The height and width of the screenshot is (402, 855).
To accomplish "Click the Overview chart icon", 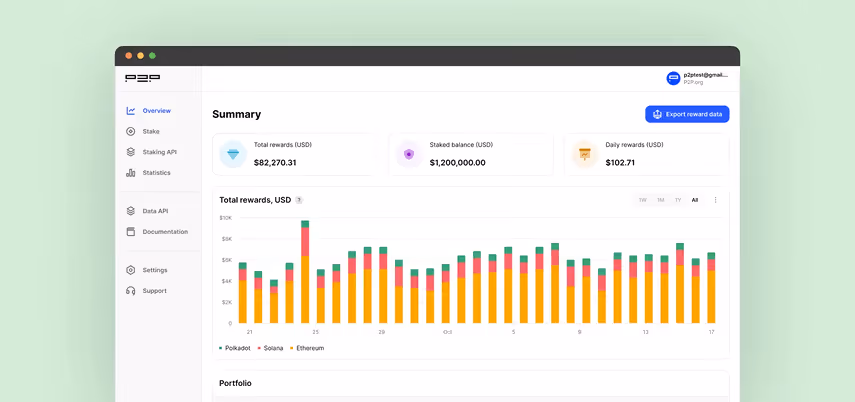I will (x=131, y=111).
